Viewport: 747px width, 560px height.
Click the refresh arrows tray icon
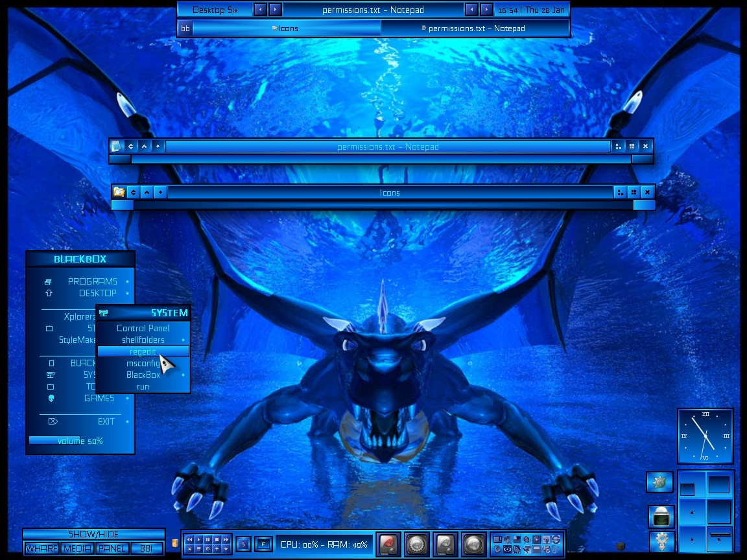pos(556,539)
